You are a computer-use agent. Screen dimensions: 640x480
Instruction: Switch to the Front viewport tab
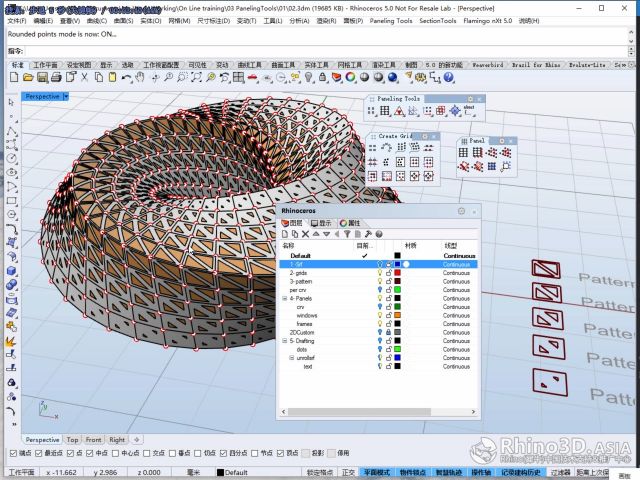93,440
